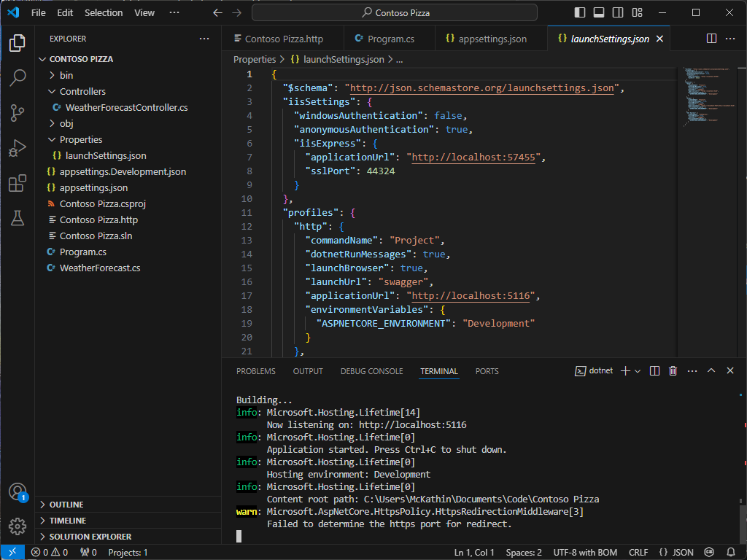Open the OUTPUT panel tab
This screenshot has width=747, height=560.
click(308, 371)
